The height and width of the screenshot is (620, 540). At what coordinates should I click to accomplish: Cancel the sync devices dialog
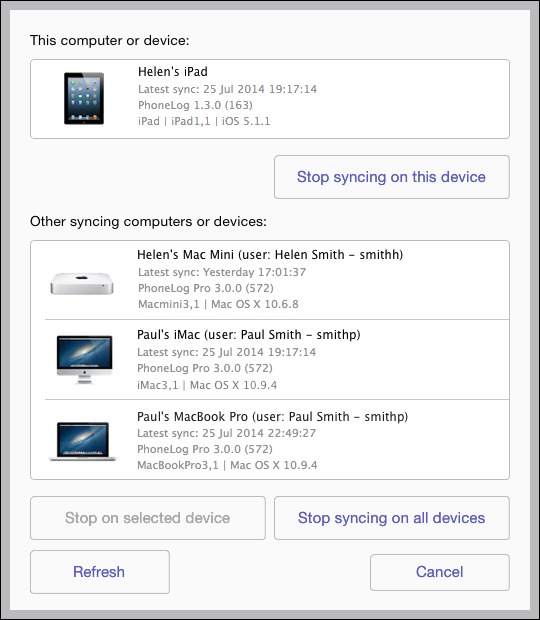[x=440, y=572]
